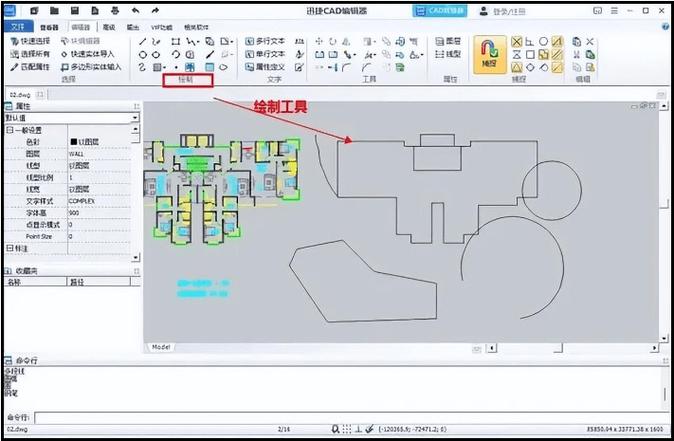Image resolution: width=674 pixels, height=441 pixels.
Task: Switch to the 查看器 tab
Action: [49, 27]
